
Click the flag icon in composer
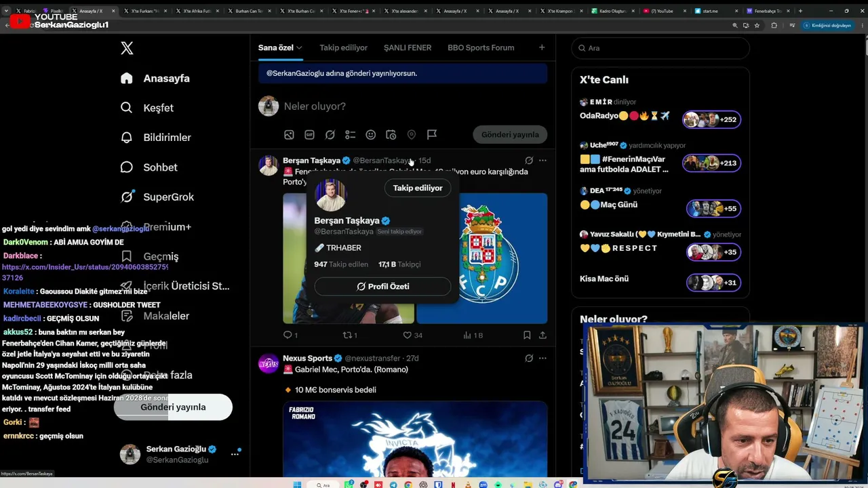tap(431, 135)
